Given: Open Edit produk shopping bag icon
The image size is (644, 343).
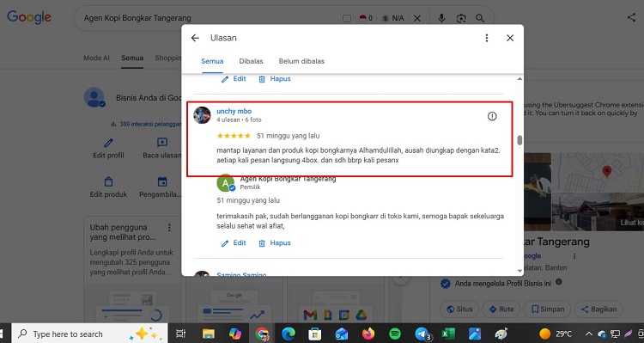Looking at the screenshot, I should 108,181.
